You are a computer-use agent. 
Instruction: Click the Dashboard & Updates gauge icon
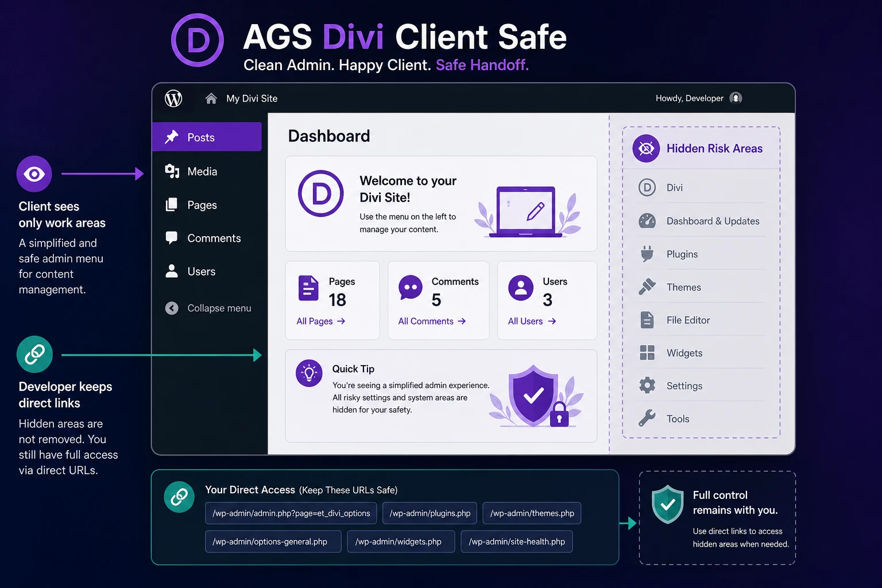point(647,221)
